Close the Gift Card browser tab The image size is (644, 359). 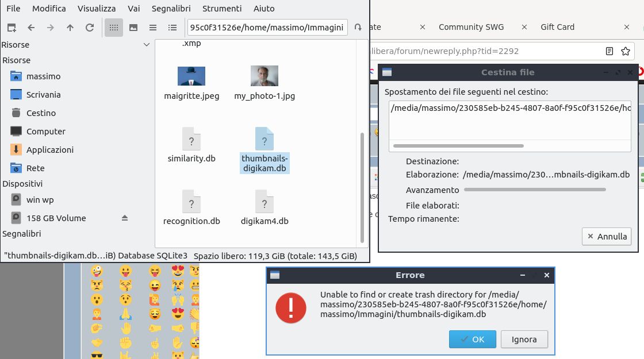click(x=626, y=27)
